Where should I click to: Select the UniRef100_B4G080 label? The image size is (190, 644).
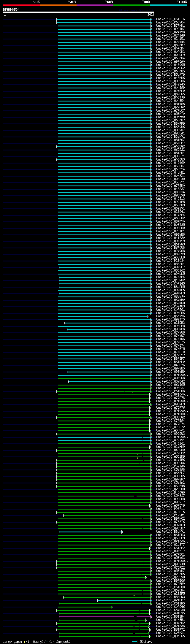pyautogui.click(x=170, y=450)
